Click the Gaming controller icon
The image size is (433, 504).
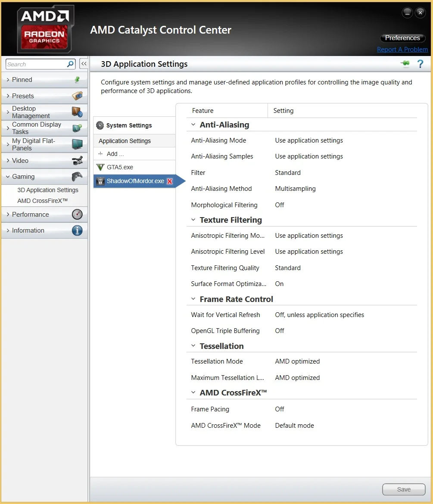click(x=77, y=176)
